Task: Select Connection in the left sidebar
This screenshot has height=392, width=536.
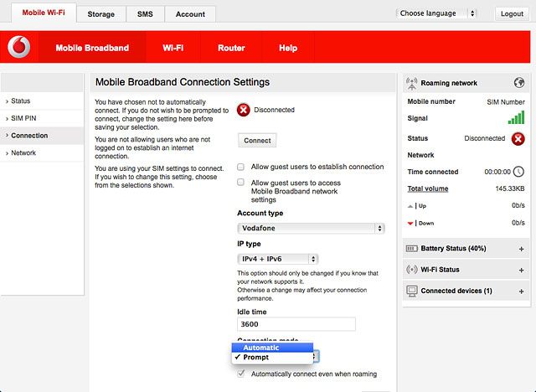Action: coord(42,136)
